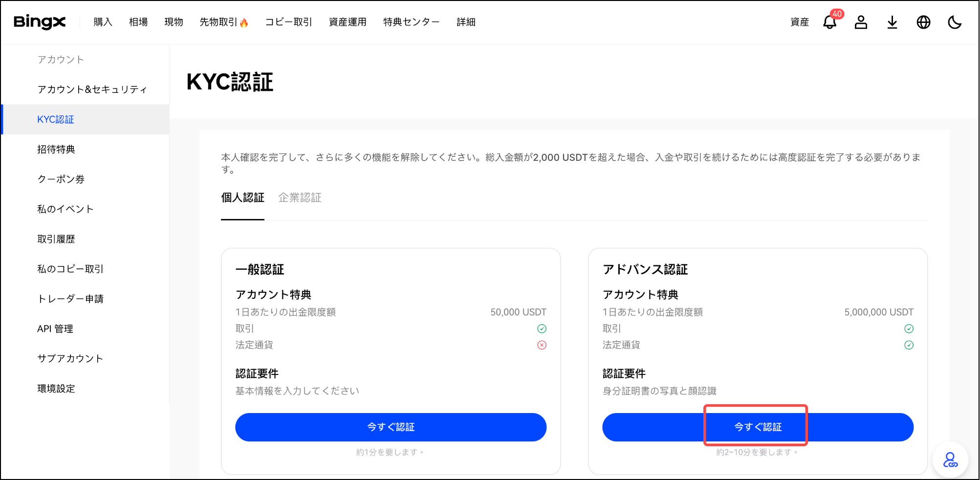Select the 個人認証 tab

tap(242, 197)
